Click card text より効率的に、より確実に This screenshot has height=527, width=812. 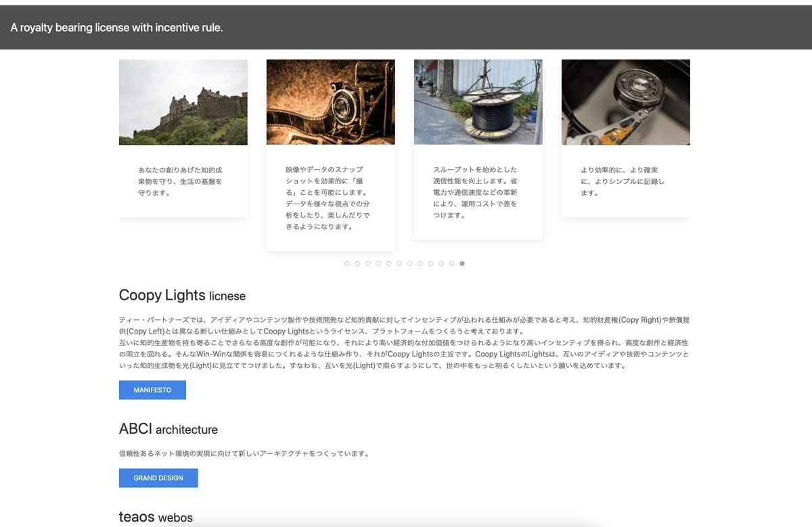[x=623, y=181]
